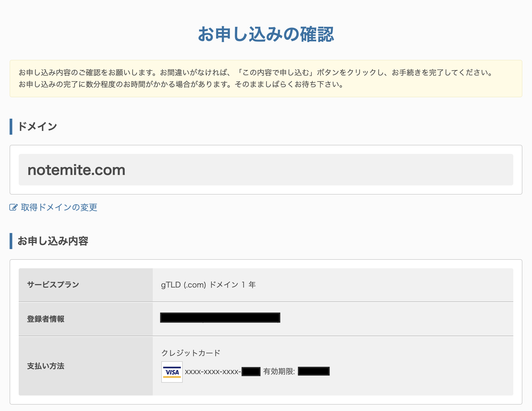Click the 支払い方法 row label

coord(46,366)
